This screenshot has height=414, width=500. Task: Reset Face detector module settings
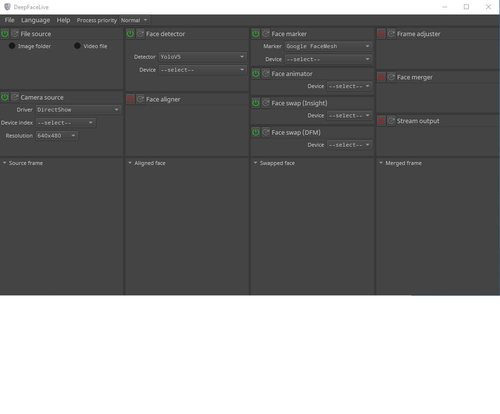(140, 34)
